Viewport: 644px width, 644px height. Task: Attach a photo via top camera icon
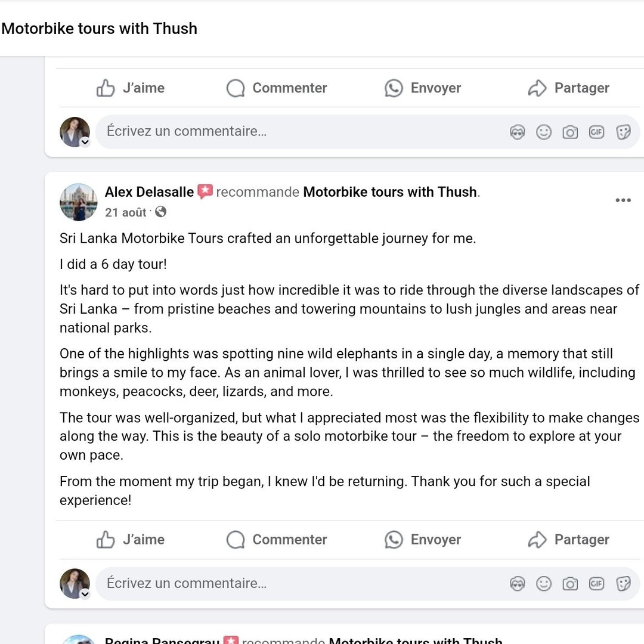[570, 132]
